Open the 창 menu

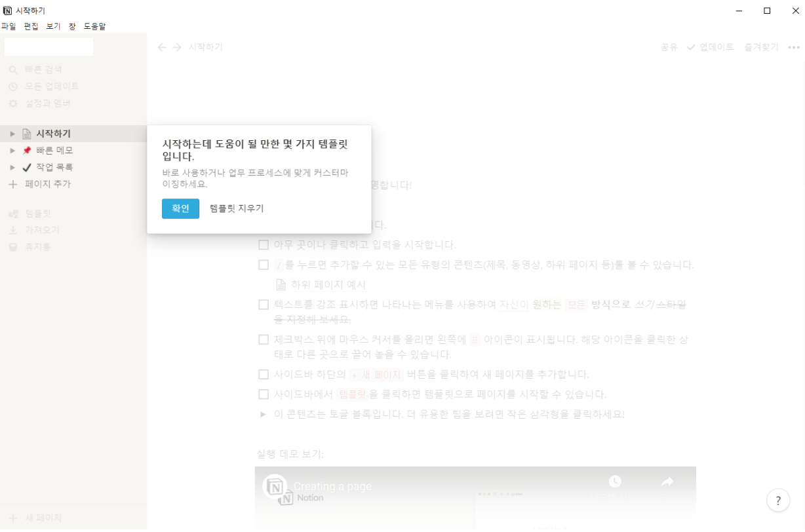(72, 26)
